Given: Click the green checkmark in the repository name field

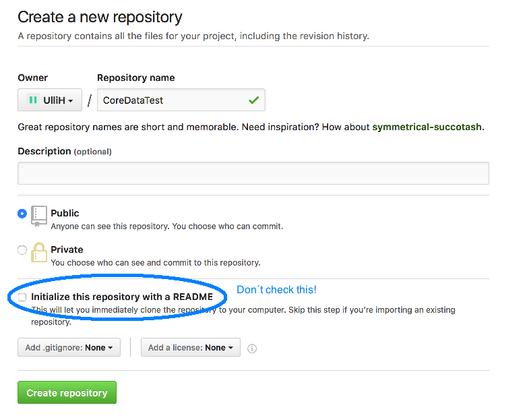Looking at the screenshot, I should (x=253, y=100).
